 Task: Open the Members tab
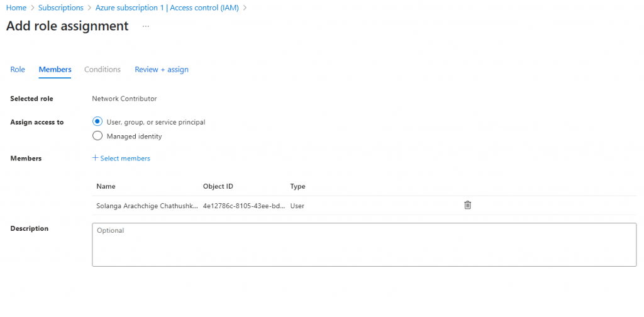(55, 69)
